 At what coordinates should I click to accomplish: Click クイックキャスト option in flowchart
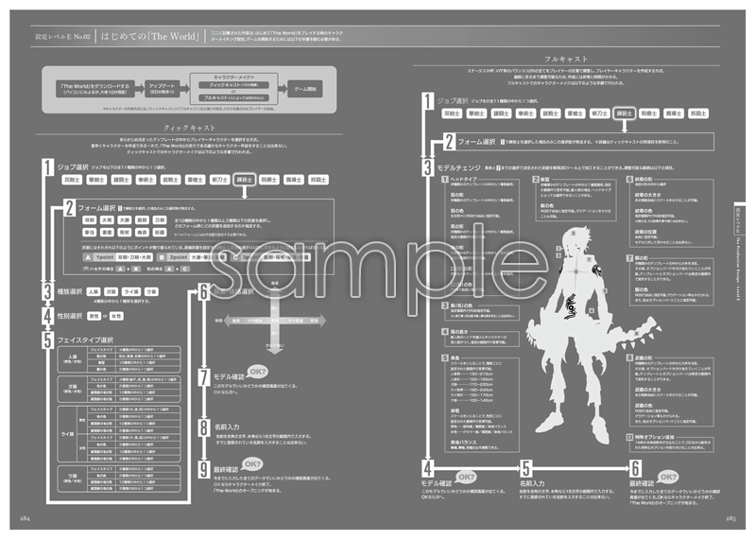pyautogui.click(x=233, y=85)
